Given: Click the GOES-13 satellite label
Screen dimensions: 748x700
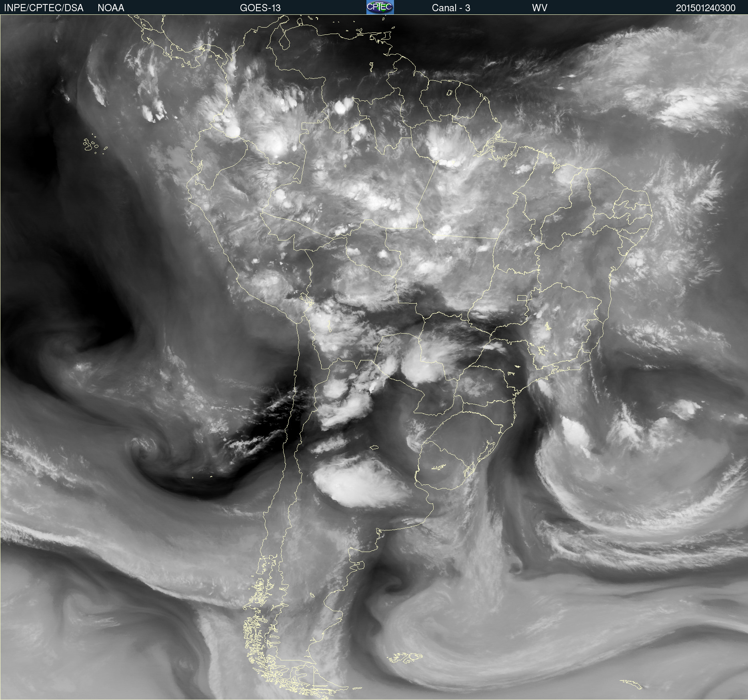Looking at the screenshot, I should 260,8.
